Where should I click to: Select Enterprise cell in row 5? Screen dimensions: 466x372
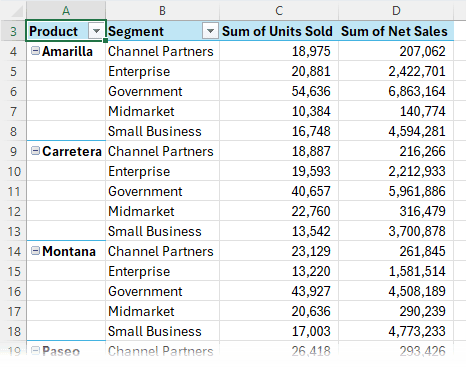[162, 71]
